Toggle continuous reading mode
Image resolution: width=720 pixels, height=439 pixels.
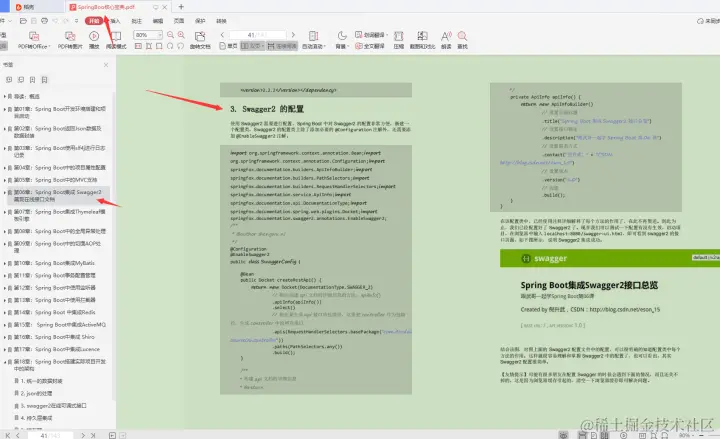click(282, 46)
